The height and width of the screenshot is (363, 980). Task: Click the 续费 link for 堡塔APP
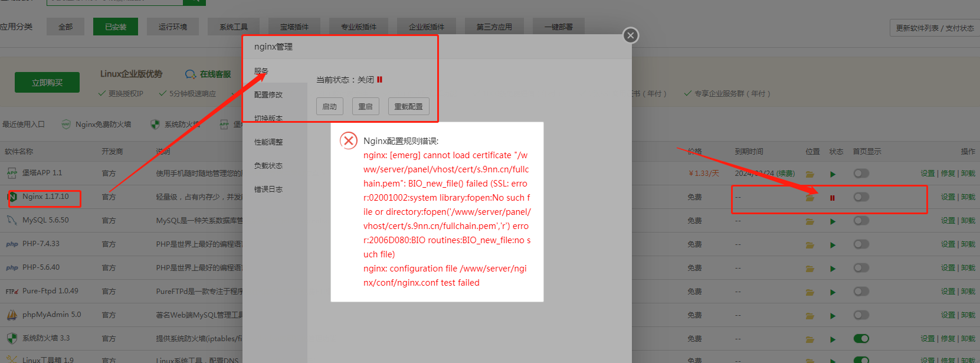click(785, 174)
